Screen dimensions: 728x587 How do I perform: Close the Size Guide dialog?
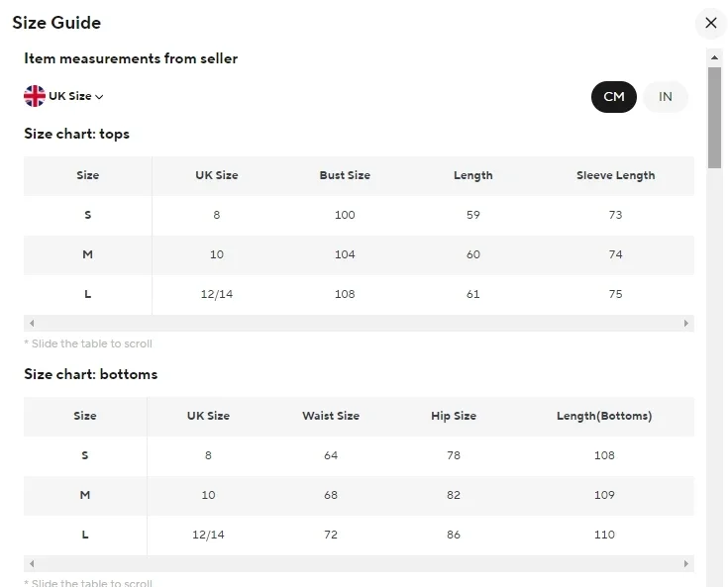[710, 23]
